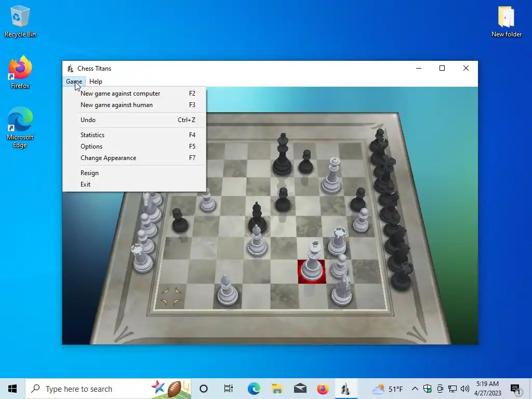Open clock showing 5:19 AM
This screenshot has height=399, width=532.
point(487,389)
